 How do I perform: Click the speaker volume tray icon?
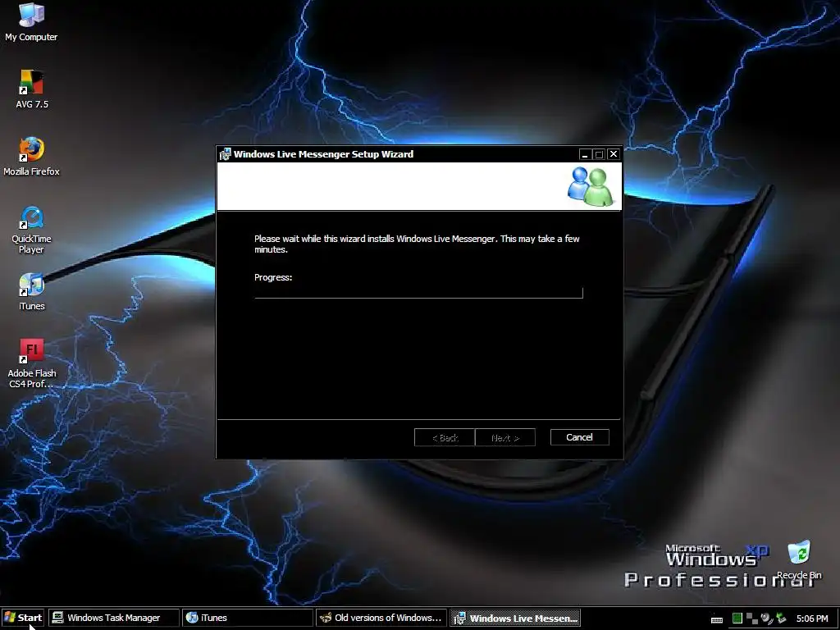pyautogui.click(x=767, y=619)
